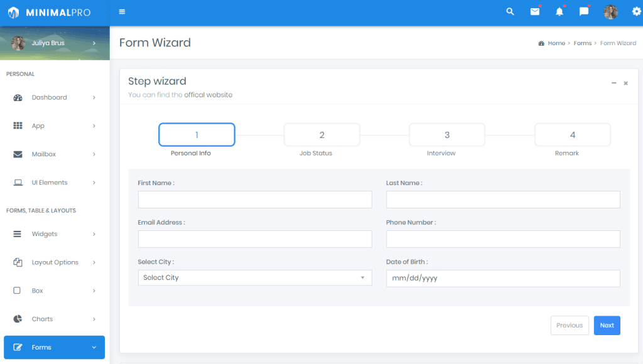Click the App grid icon
643x364 pixels.
point(18,126)
